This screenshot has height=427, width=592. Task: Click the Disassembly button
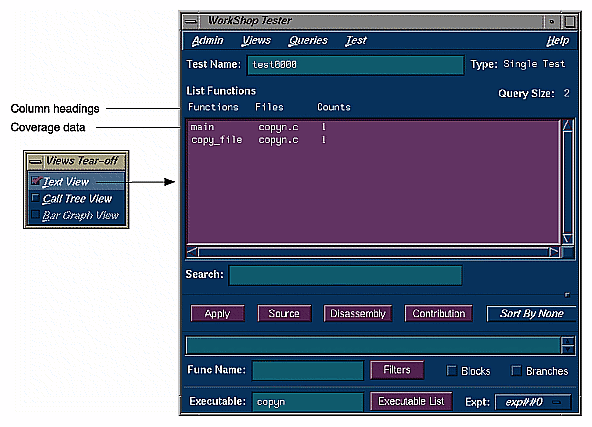[x=358, y=313]
